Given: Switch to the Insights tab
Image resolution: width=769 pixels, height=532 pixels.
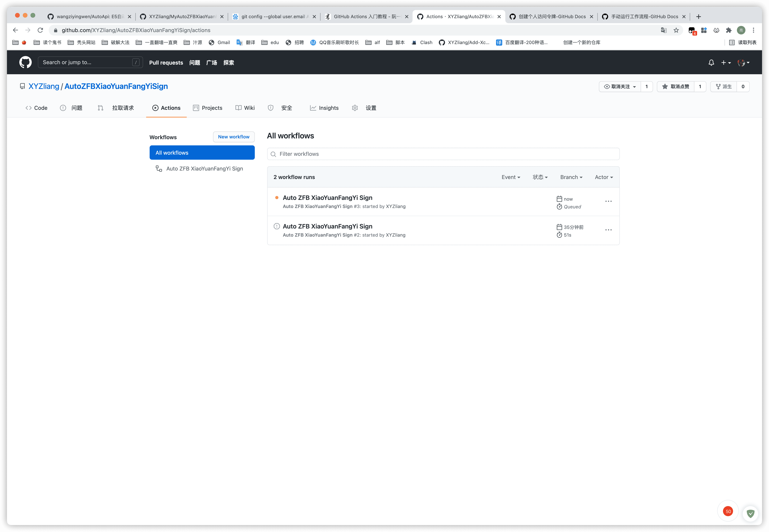Looking at the screenshot, I should 324,108.
